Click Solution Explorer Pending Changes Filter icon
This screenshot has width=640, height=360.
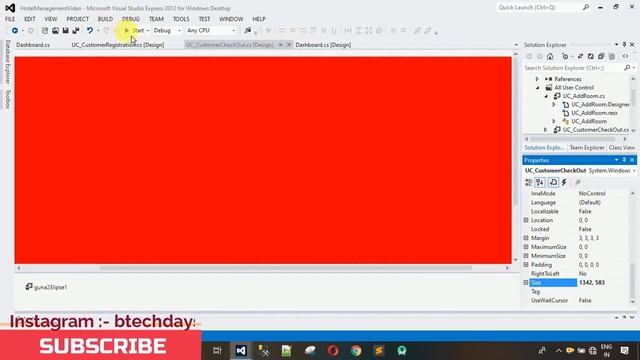565,56
